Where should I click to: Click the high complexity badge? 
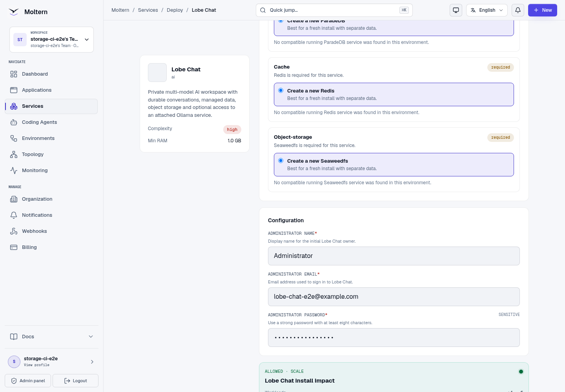coord(232,130)
